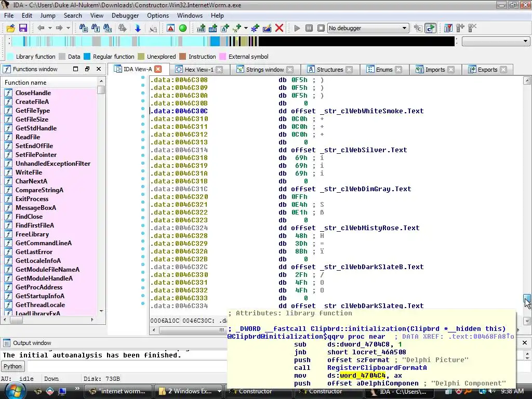Click the red X undefine icon
Viewport: 532px width, 399px height.
(279, 28)
